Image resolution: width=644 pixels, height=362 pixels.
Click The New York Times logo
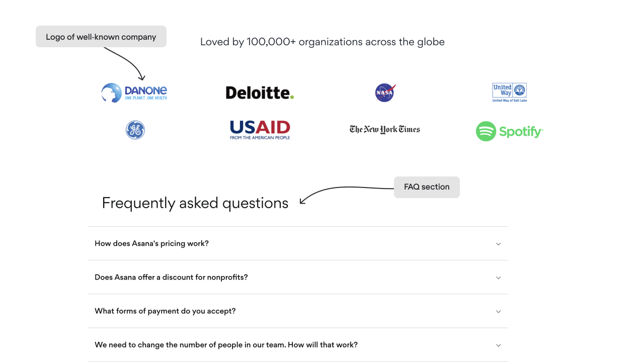click(x=385, y=129)
